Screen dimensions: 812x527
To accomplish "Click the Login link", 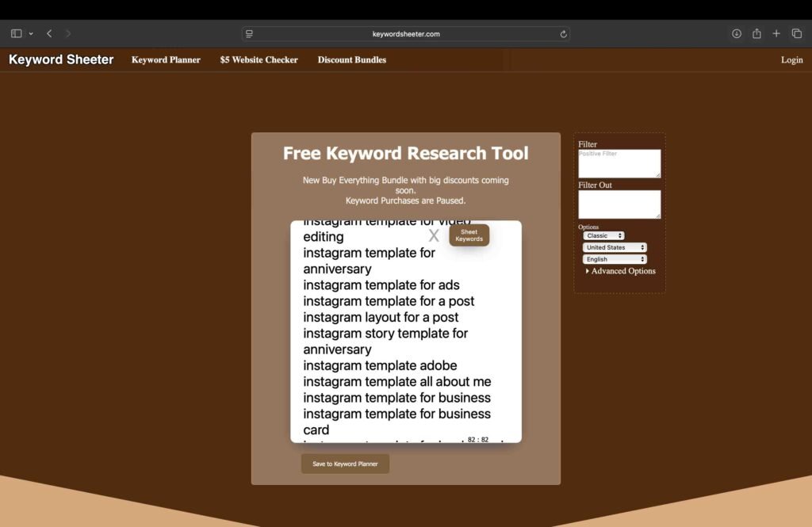I will (x=791, y=59).
